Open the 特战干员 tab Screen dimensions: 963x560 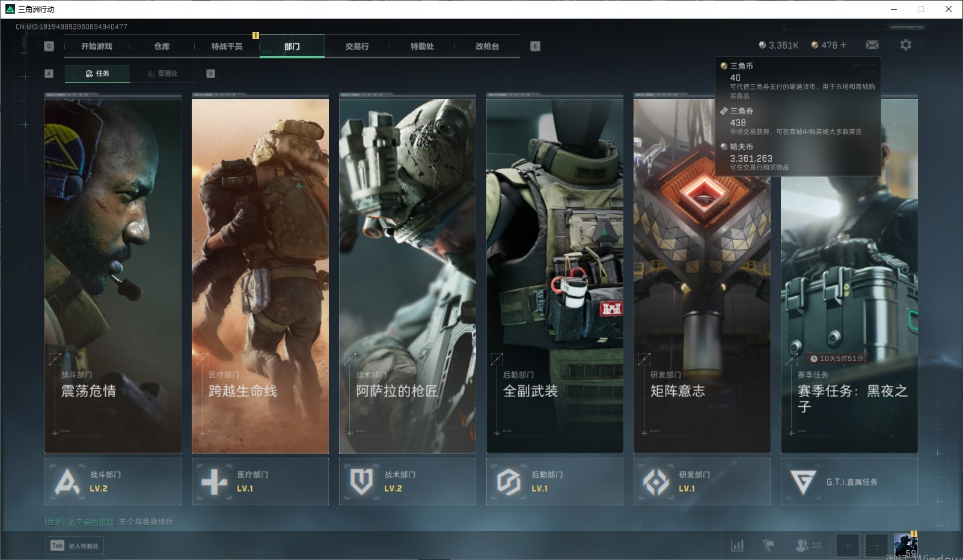coord(227,46)
